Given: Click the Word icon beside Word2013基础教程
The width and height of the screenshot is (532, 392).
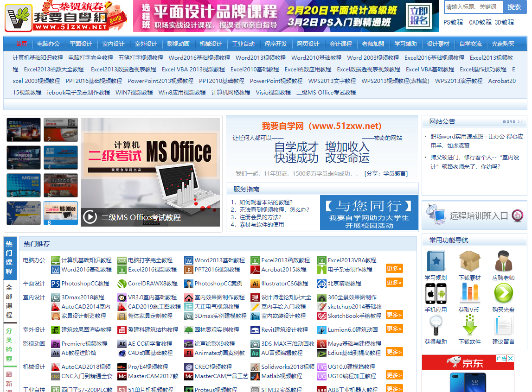Looking at the screenshot, I should point(189,260).
